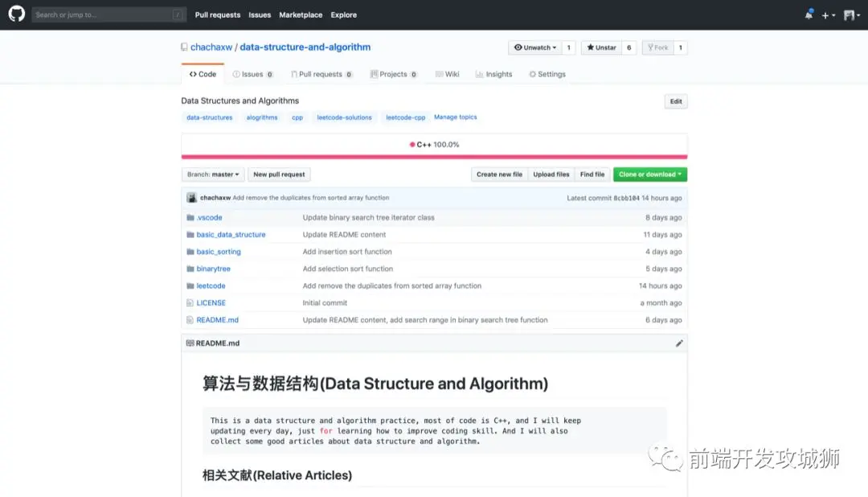Open the LICENSE file name
This screenshot has height=497, width=868.
point(211,303)
